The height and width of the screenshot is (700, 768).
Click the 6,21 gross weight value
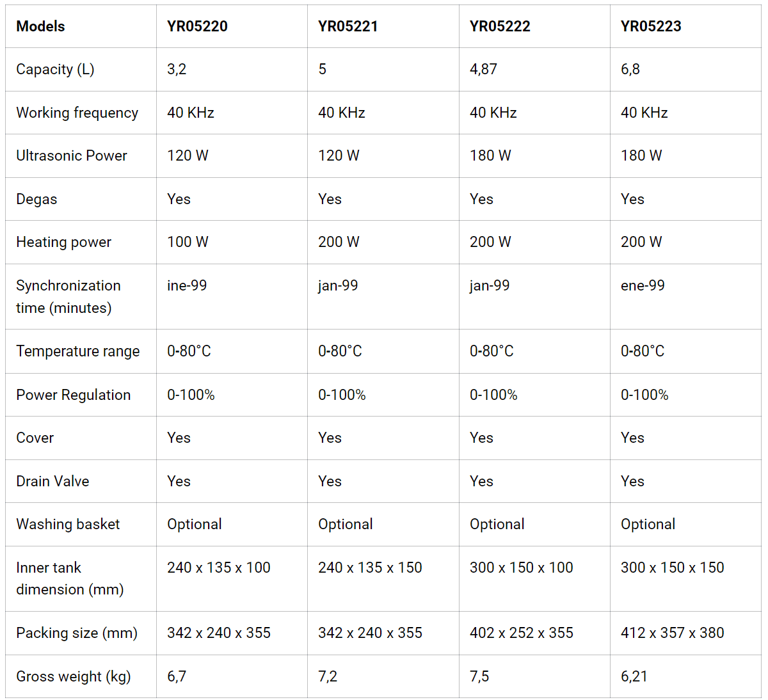pos(634,676)
